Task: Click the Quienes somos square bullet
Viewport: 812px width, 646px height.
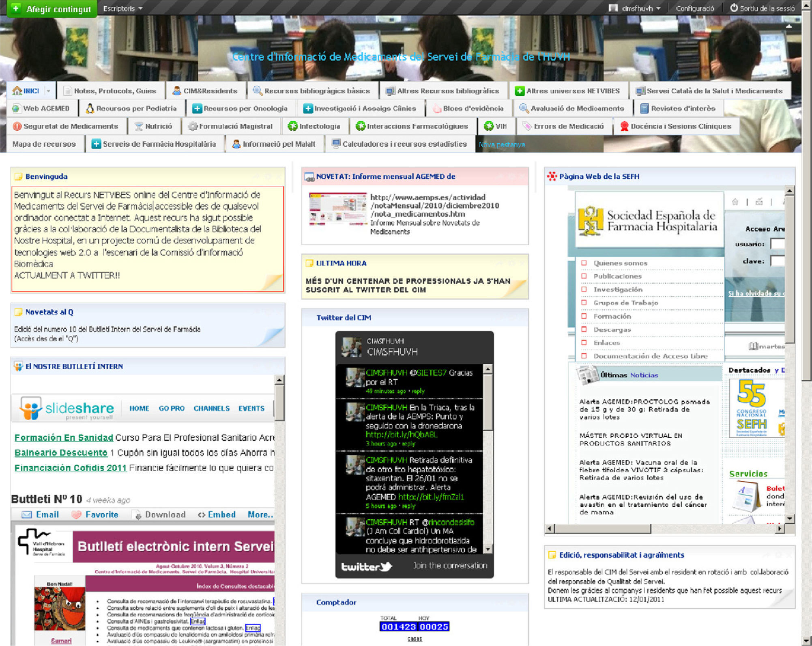Action: [x=584, y=263]
